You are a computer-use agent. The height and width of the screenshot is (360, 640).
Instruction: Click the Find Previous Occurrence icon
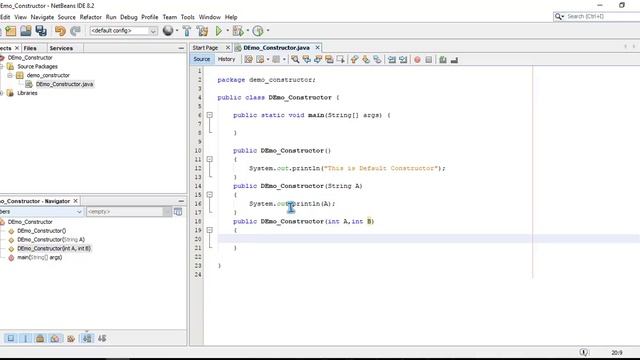coord(307,60)
